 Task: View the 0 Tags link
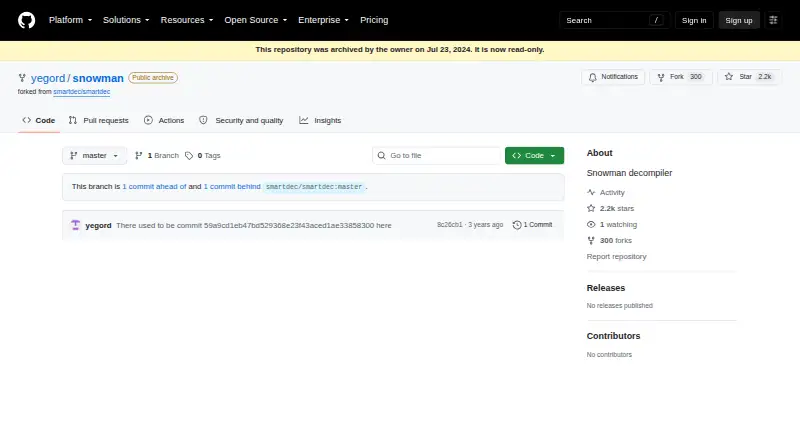(203, 156)
